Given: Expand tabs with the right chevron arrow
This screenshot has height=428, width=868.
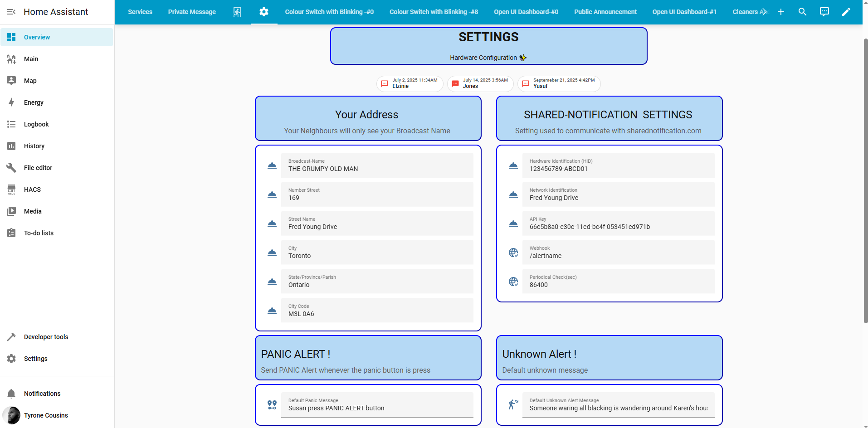Looking at the screenshot, I should (x=765, y=12).
